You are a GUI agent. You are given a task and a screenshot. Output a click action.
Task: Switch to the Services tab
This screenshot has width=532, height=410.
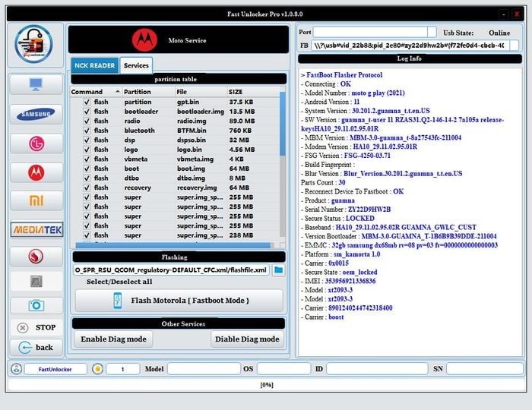[x=136, y=65]
